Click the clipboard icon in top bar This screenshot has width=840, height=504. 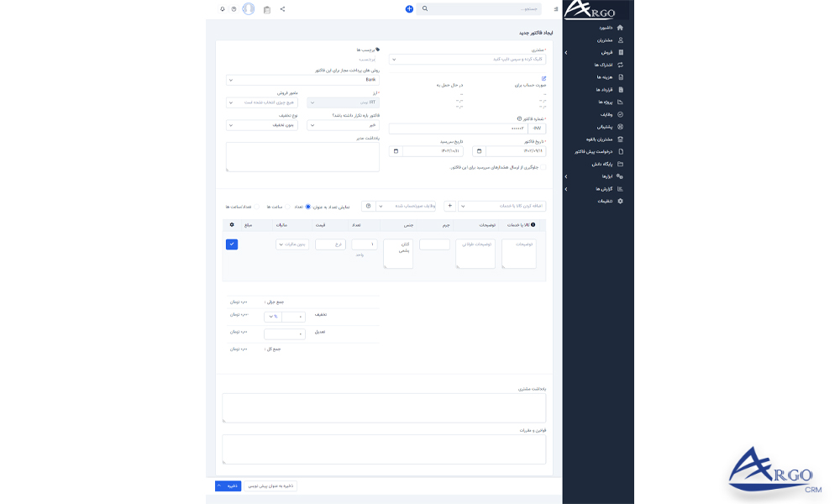(x=266, y=9)
